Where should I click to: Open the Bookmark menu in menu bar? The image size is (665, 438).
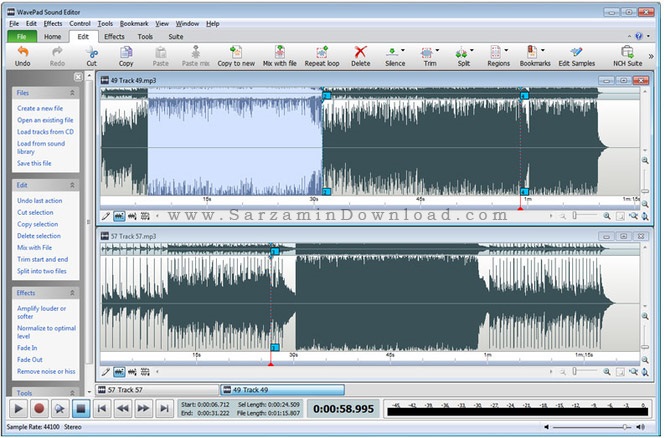tap(132, 22)
